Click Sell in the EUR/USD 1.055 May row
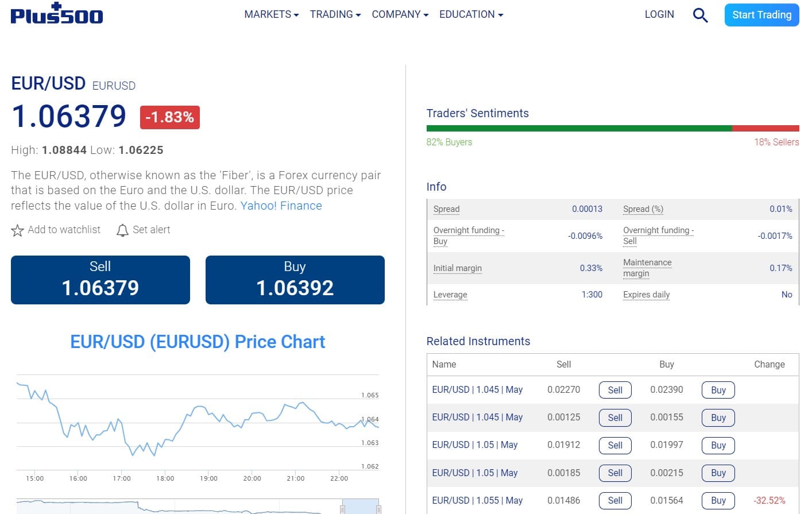This screenshot has width=812, height=514. pyautogui.click(x=615, y=500)
